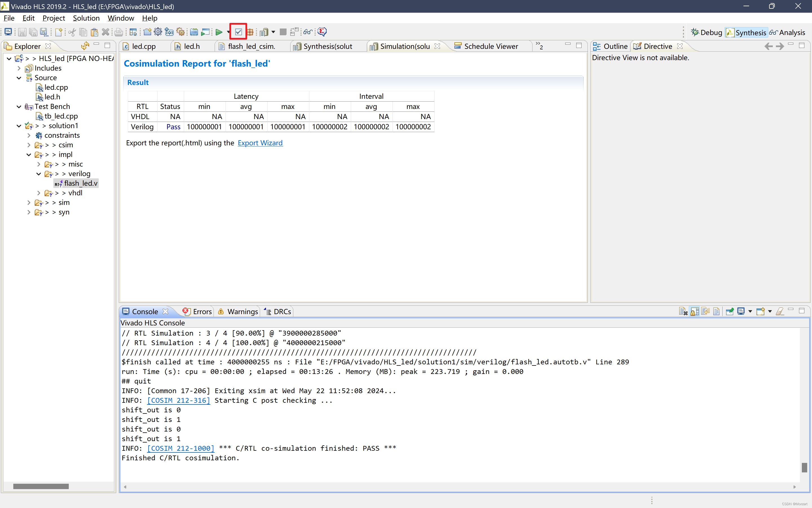The width and height of the screenshot is (812, 508).
Task: Toggle Link with Editor in Explorer
Action: point(85,46)
